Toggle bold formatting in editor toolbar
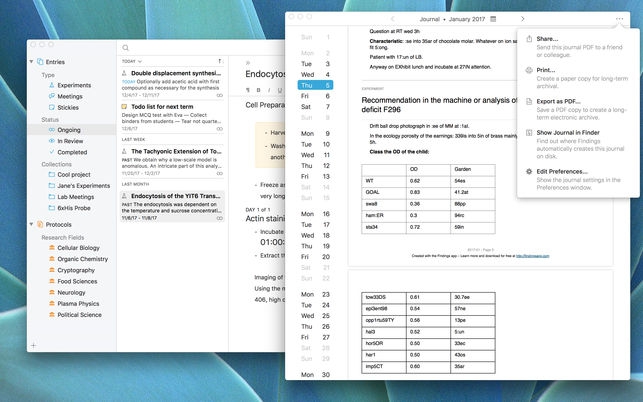This screenshot has height=402, width=643. pyautogui.click(x=258, y=90)
